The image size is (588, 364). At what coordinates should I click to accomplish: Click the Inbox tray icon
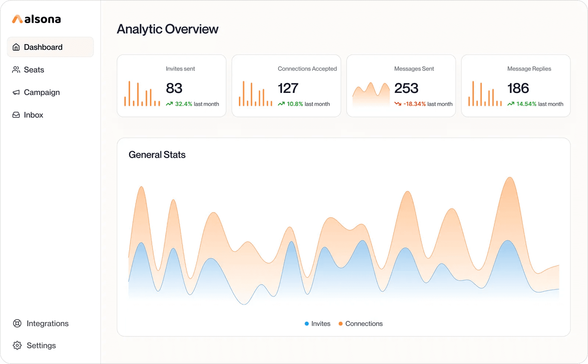(16, 115)
